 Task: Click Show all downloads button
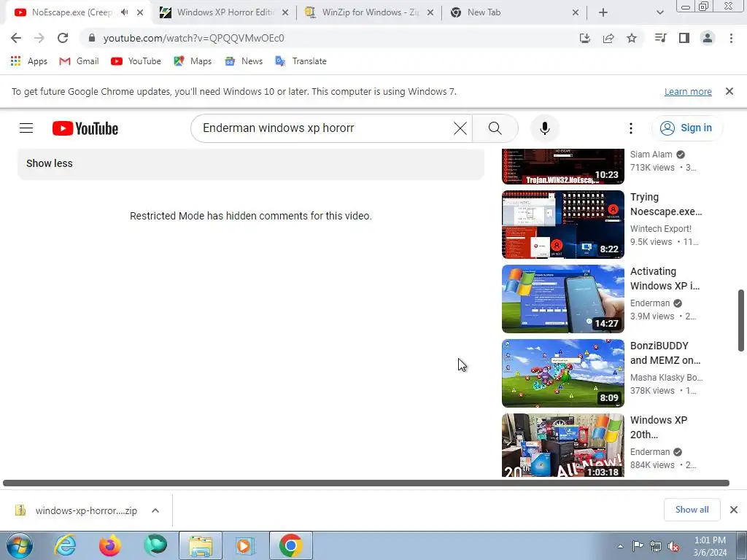tap(692, 510)
